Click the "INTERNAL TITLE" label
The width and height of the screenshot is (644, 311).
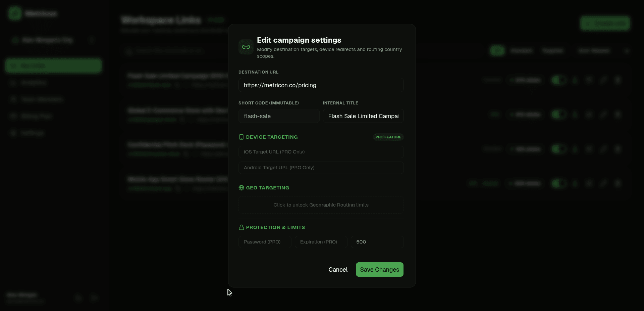pyautogui.click(x=340, y=103)
